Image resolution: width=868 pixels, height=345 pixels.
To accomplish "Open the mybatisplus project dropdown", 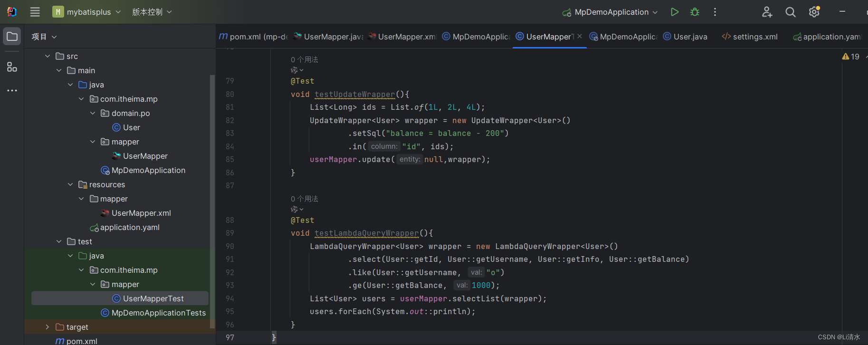I will pyautogui.click(x=86, y=12).
